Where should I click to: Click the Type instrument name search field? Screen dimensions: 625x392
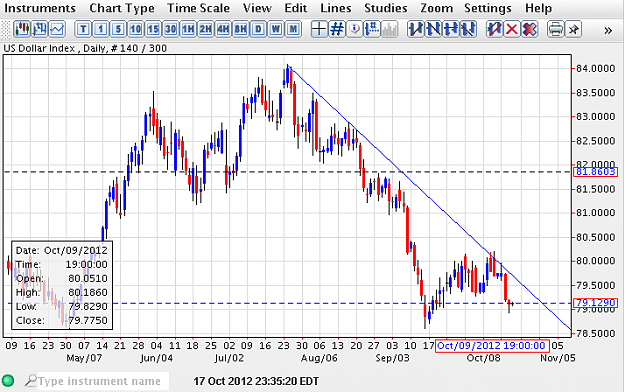(103, 381)
